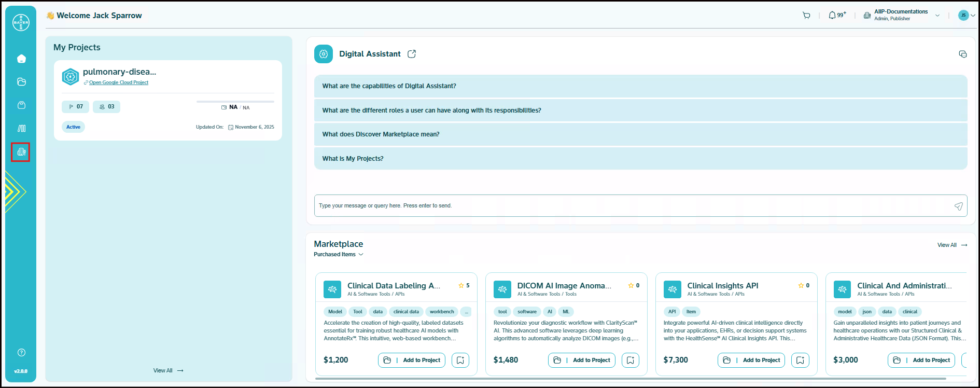The width and height of the screenshot is (980, 388).
Task: Bookmark the Clinical Data Labeling item
Action: tap(460, 360)
